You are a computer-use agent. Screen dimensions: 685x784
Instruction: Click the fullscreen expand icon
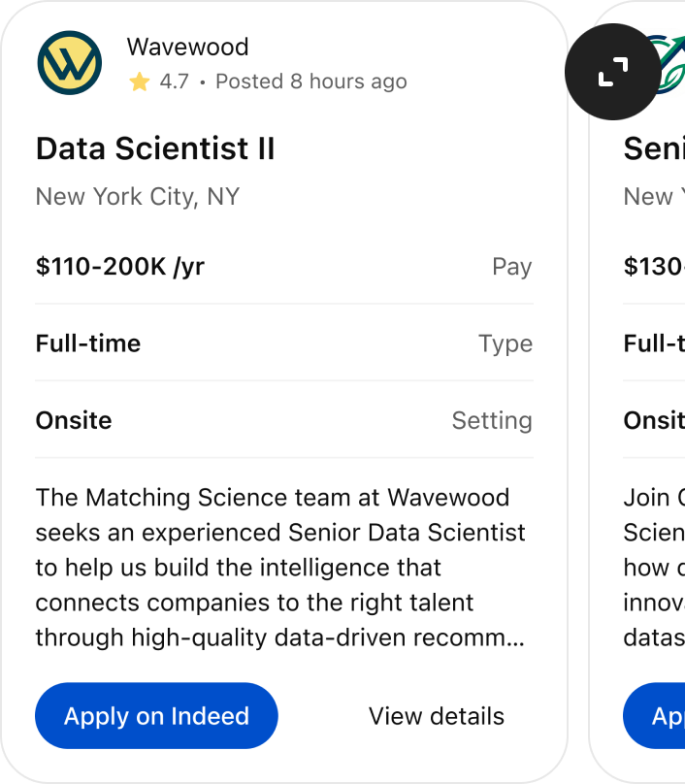click(x=612, y=72)
